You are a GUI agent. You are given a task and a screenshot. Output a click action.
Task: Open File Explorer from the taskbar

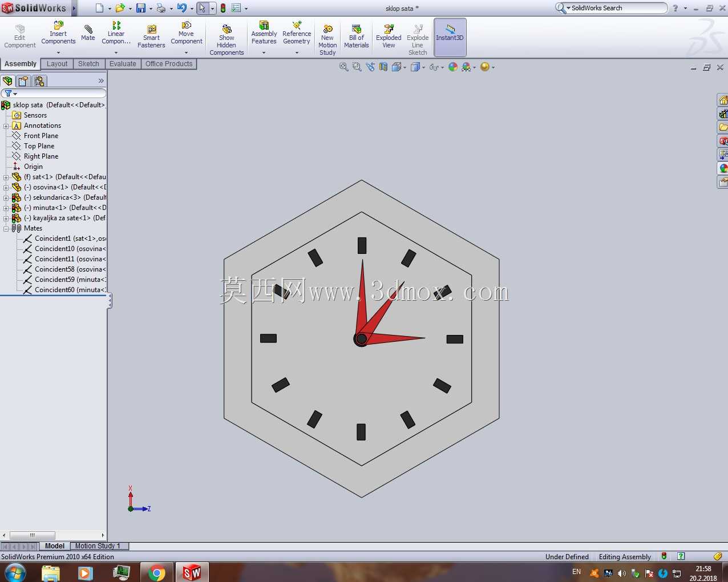point(51,572)
